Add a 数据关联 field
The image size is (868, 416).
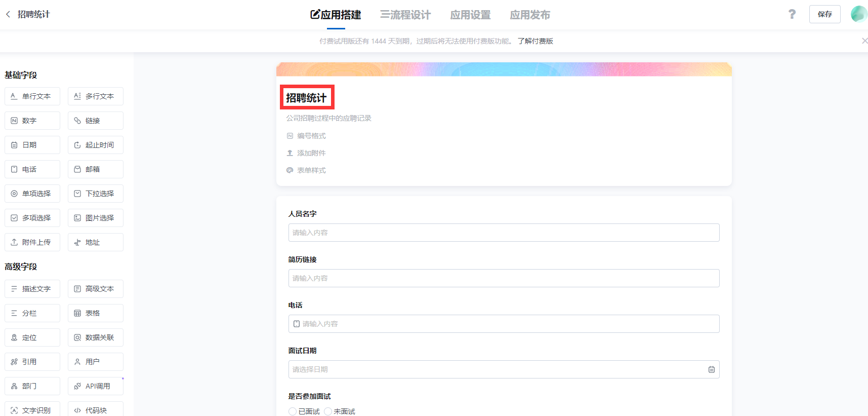[x=96, y=337]
